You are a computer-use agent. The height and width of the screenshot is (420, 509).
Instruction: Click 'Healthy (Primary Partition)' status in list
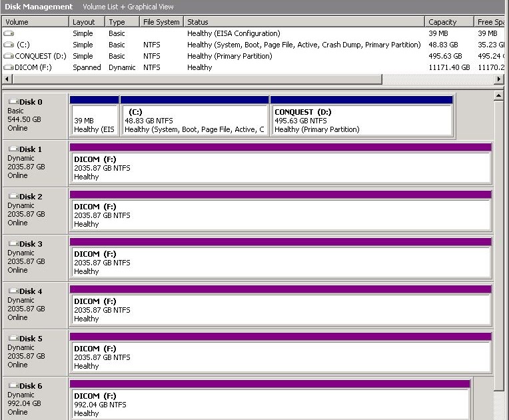[229, 56]
